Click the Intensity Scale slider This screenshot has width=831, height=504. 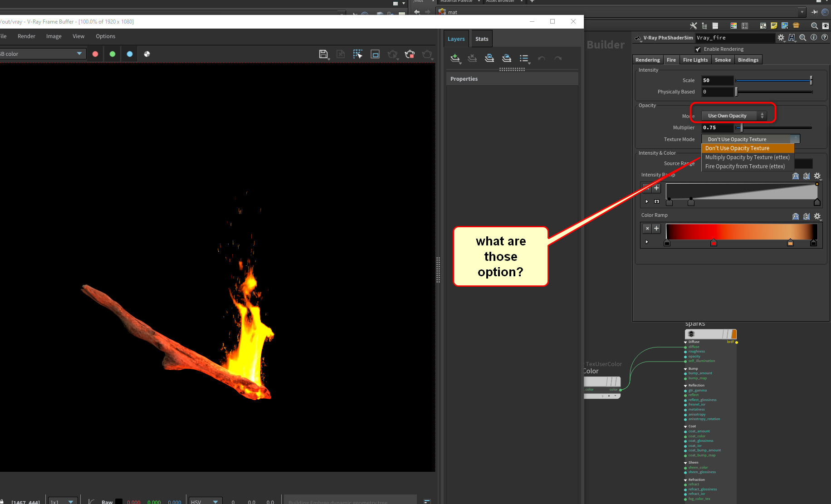tap(773, 81)
